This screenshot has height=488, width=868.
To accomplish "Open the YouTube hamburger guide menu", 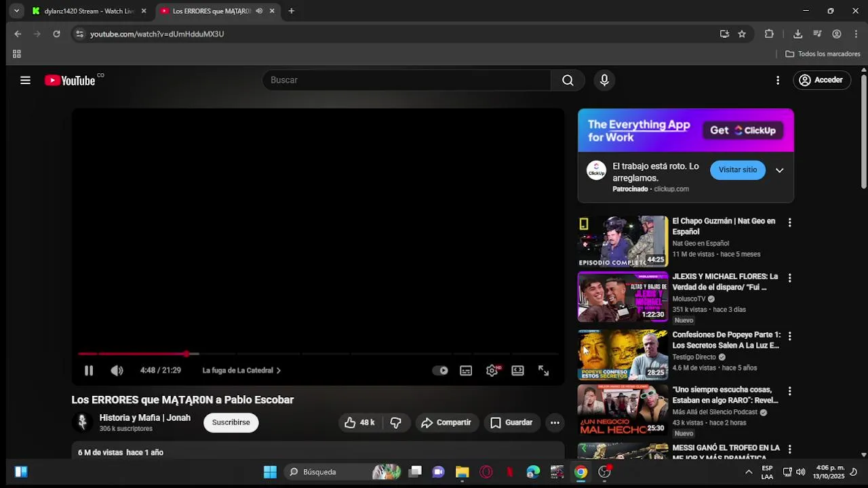I will click(25, 80).
